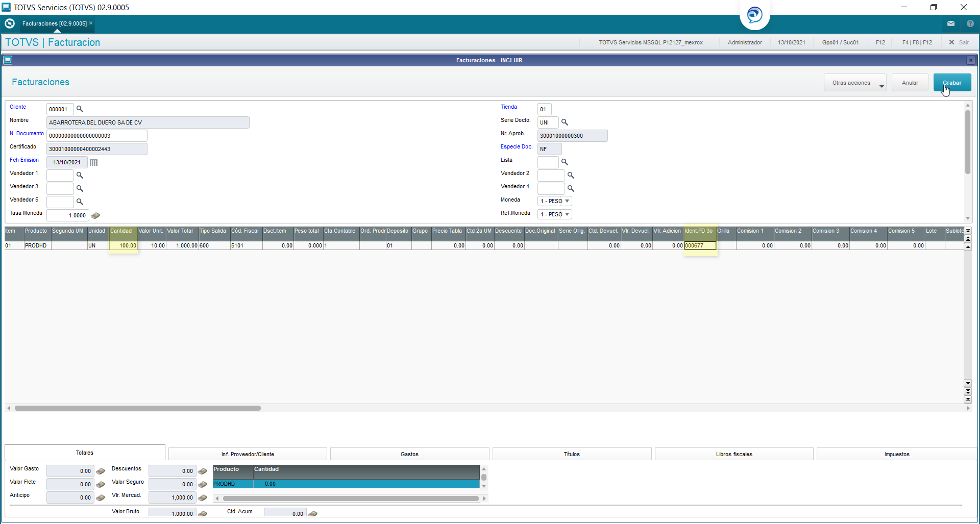Click the grid horizontal scrollbar thumb

click(x=138, y=408)
